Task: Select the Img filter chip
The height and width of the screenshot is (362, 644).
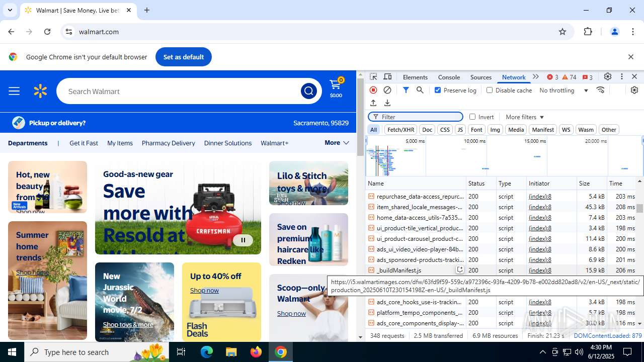Action: 495,130
